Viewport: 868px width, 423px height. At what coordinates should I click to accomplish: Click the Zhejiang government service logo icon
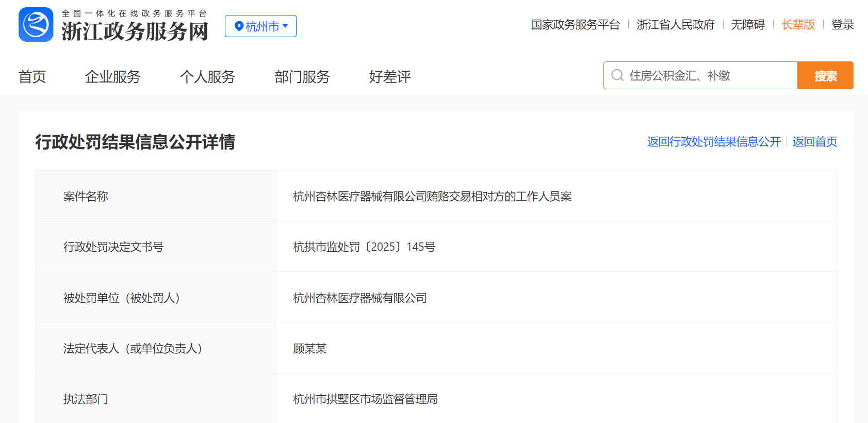(36, 24)
